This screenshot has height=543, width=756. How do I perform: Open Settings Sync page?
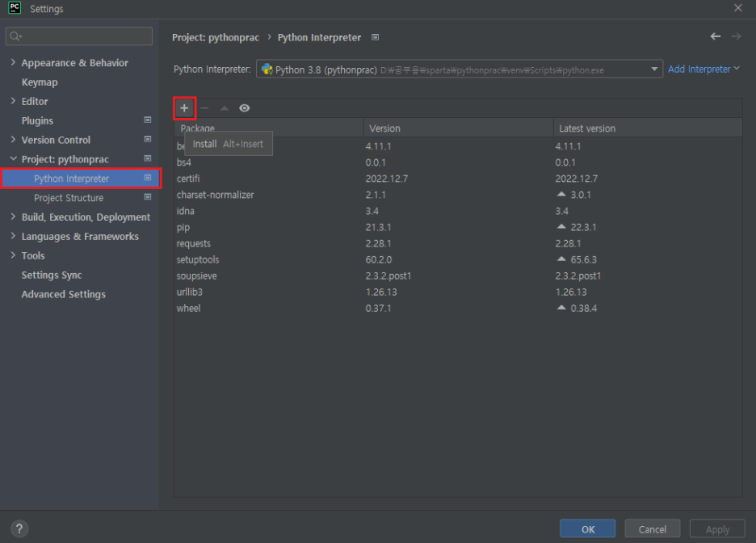(x=52, y=275)
